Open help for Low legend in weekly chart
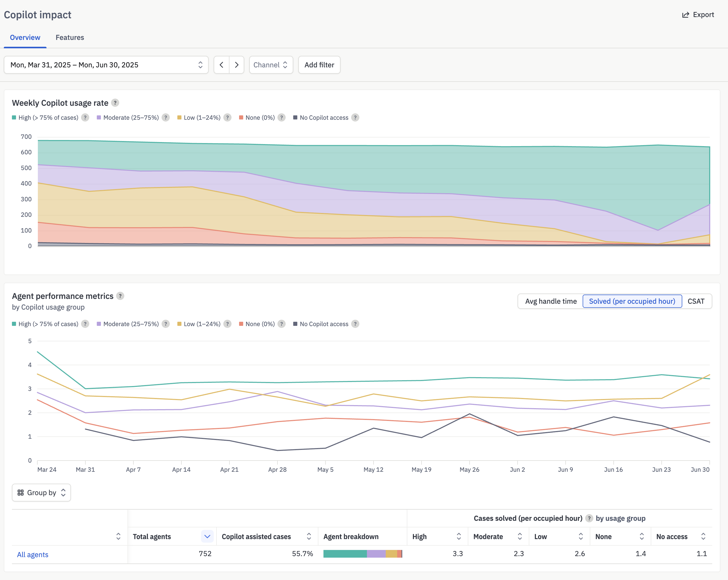Image resolution: width=728 pixels, height=580 pixels. [227, 118]
